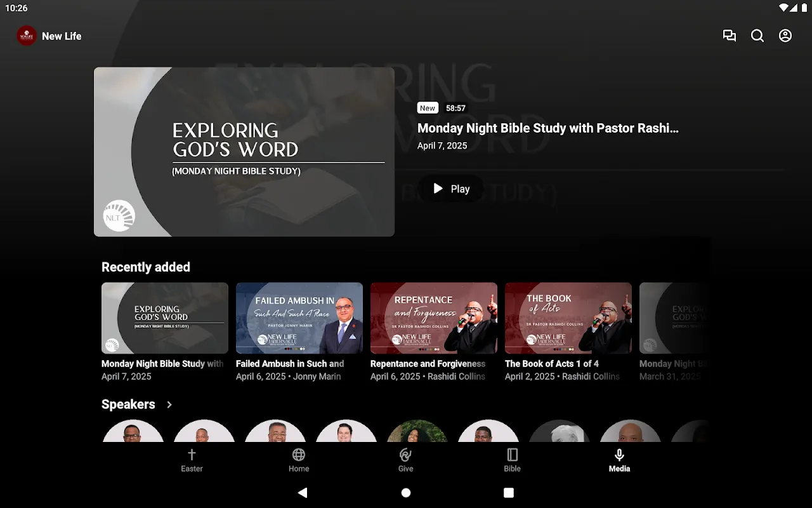Select the Easter cross icon in bottom bar
This screenshot has width=812, height=508.
[192, 459]
